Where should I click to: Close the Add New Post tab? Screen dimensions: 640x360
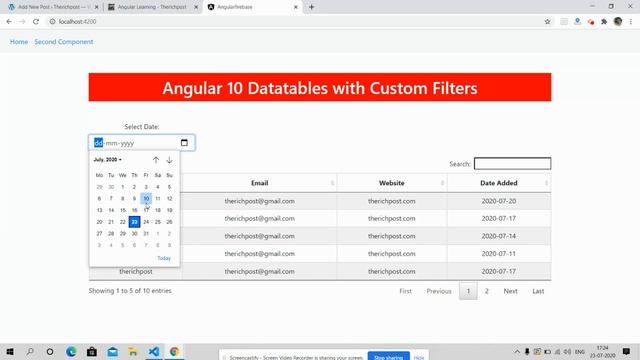click(x=96, y=7)
